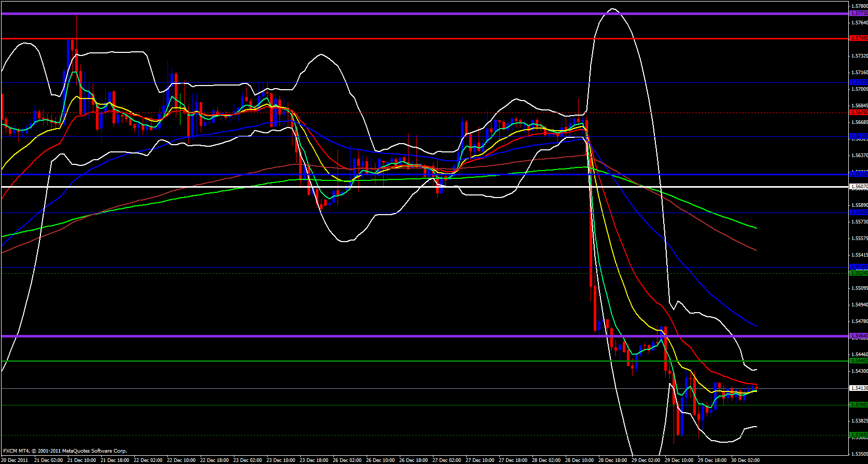Click the purple 1.5773 price label
Screen dimensions: 868x464
click(x=858, y=13)
